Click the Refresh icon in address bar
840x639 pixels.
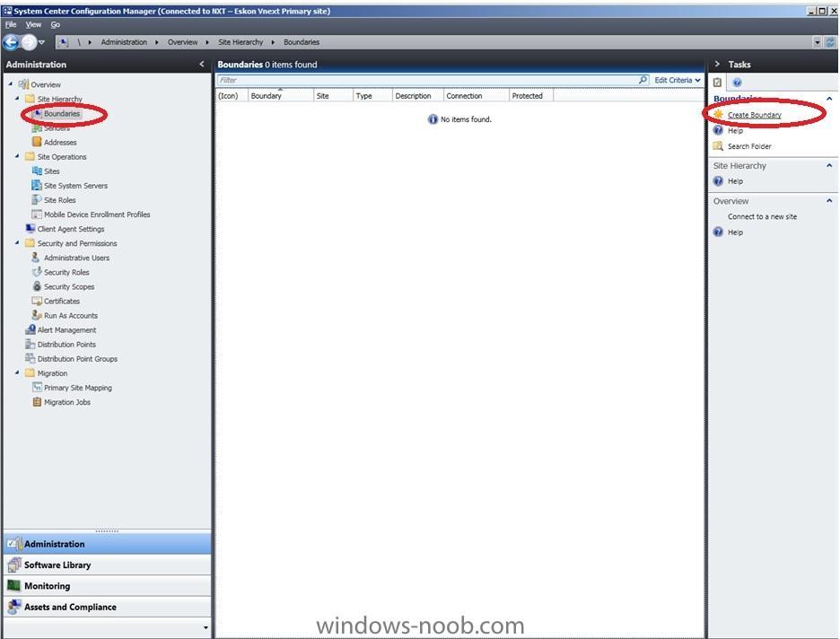pyautogui.click(x=830, y=42)
